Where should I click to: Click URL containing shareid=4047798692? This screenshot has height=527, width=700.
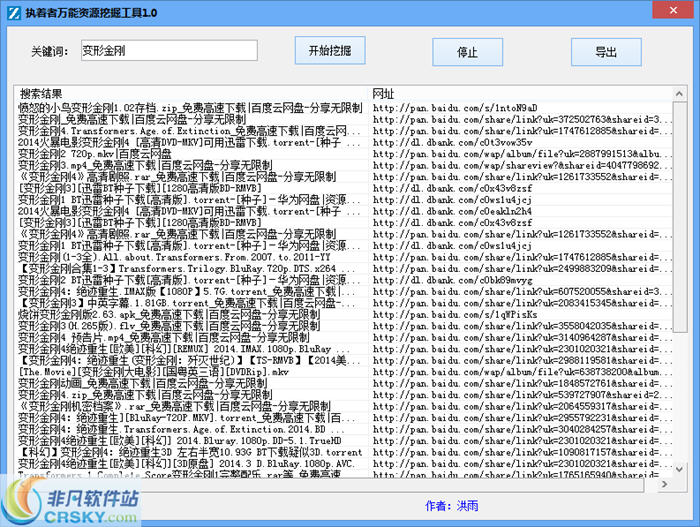(x=522, y=165)
